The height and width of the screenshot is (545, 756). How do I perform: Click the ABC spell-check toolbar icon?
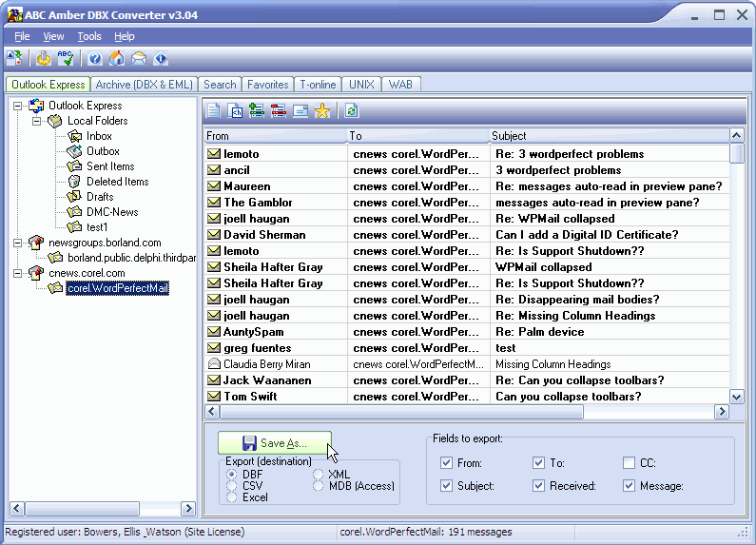coord(65,58)
